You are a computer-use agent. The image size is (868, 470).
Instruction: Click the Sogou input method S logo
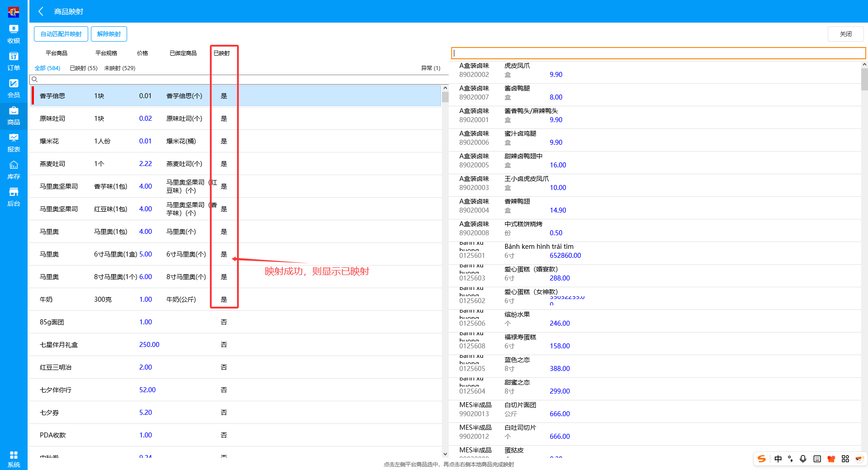click(x=762, y=459)
